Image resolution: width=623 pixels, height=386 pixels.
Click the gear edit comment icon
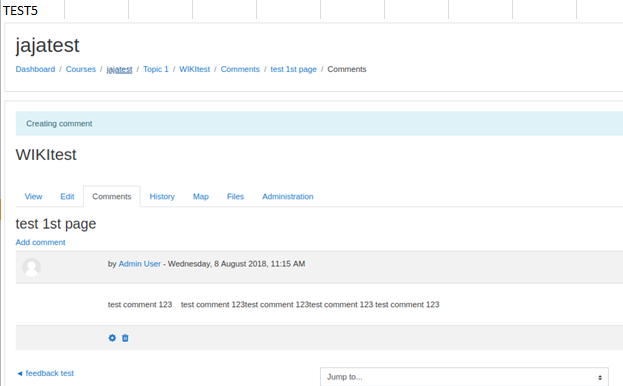point(112,338)
